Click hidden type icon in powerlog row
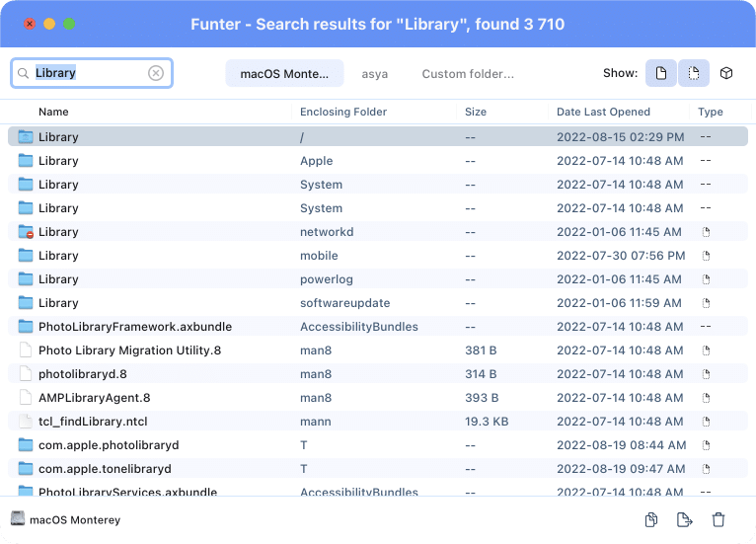This screenshot has height=544, width=756. [x=706, y=279]
